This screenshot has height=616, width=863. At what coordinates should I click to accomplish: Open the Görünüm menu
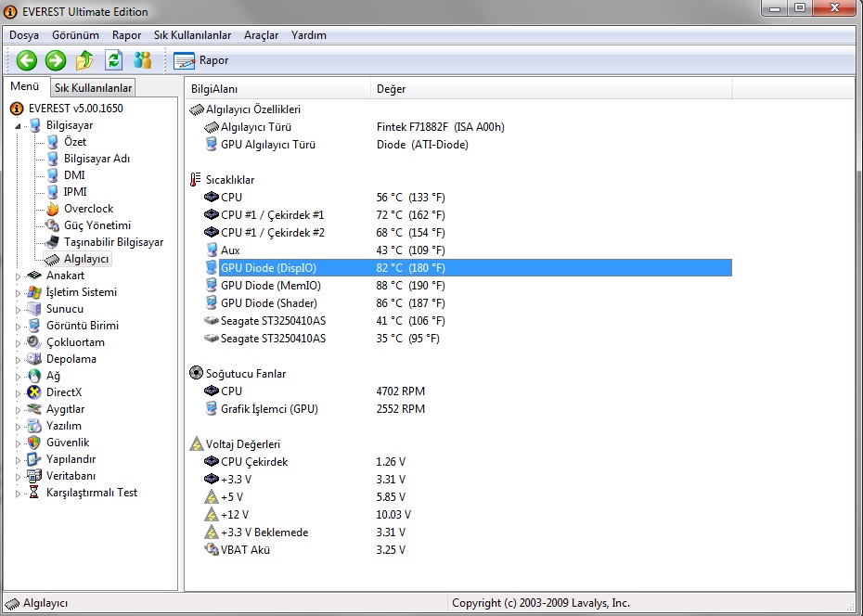pos(75,35)
